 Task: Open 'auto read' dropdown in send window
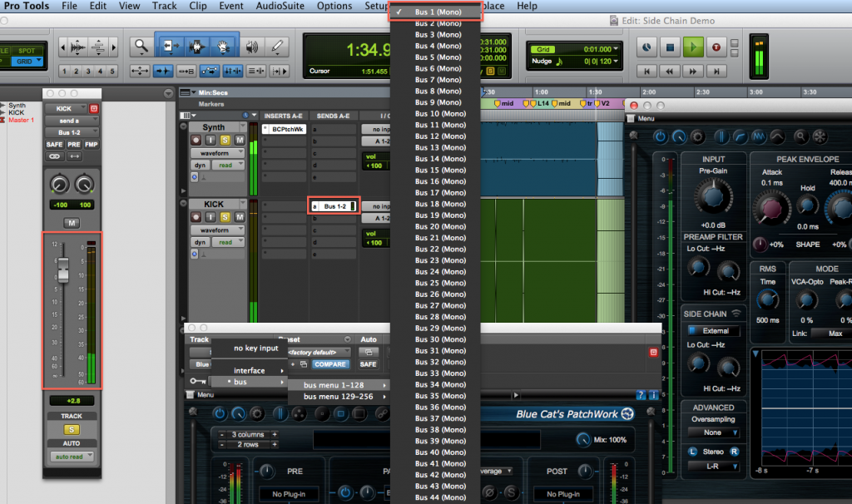point(72,457)
